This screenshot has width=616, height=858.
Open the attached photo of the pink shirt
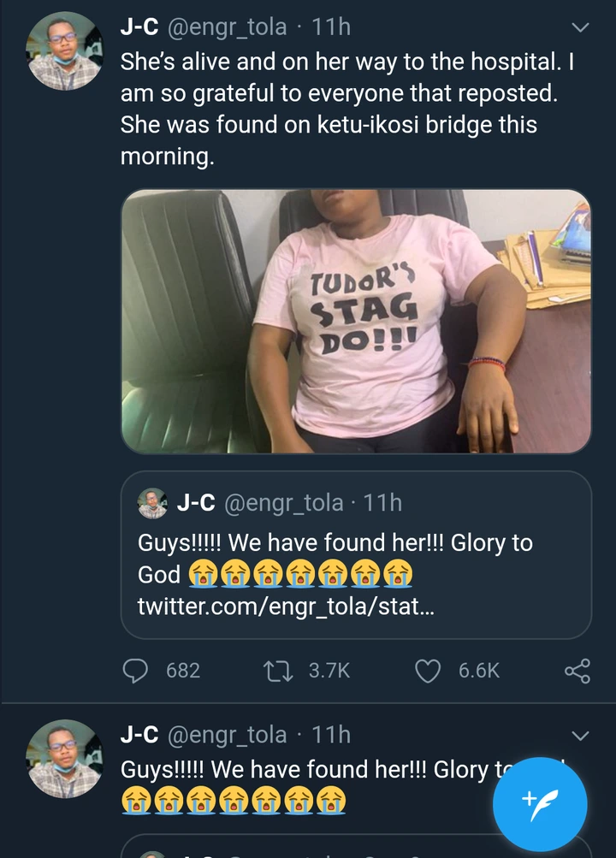(356, 321)
